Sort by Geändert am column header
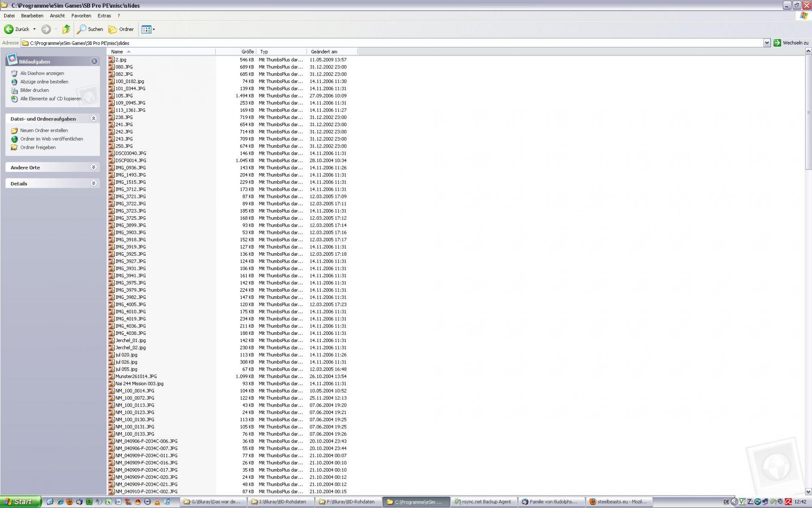The width and height of the screenshot is (812, 508). pyautogui.click(x=332, y=51)
